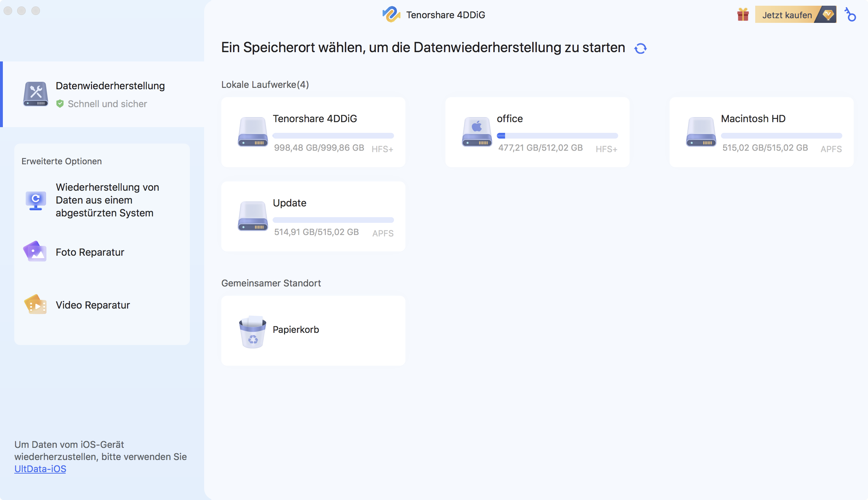Click the refresh drives icon
This screenshot has height=500, width=868.
[640, 48]
